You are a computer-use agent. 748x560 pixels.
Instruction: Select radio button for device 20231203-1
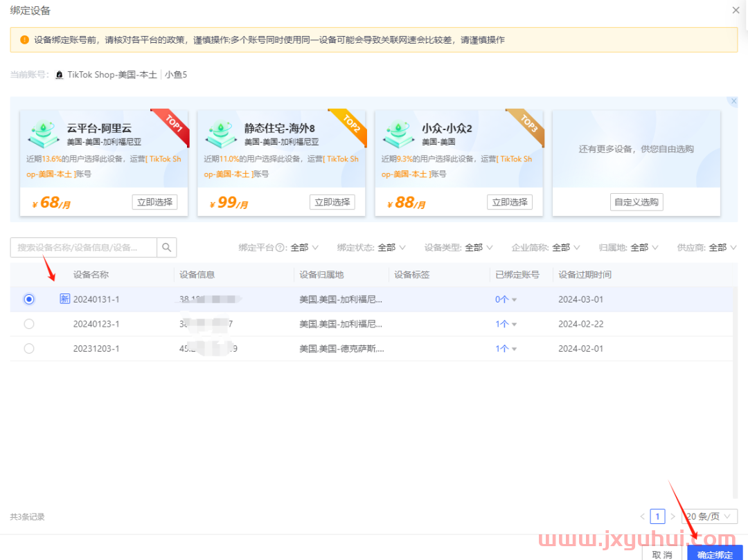pos(29,349)
